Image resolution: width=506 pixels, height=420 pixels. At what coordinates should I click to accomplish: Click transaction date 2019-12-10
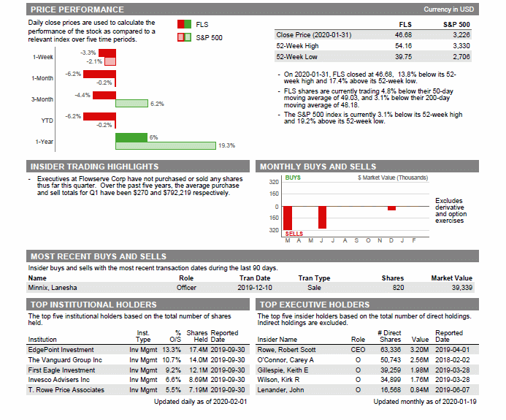(255, 288)
